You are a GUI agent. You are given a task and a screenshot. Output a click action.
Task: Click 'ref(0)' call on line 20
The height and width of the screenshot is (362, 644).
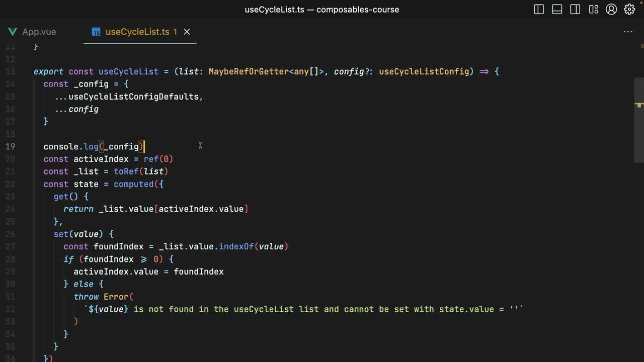tap(158, 159)
